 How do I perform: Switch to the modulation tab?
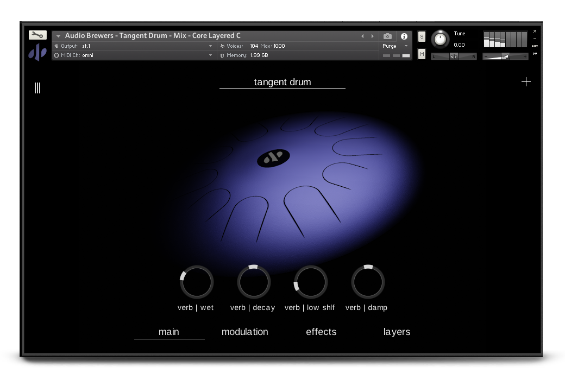tap(244, 332)
